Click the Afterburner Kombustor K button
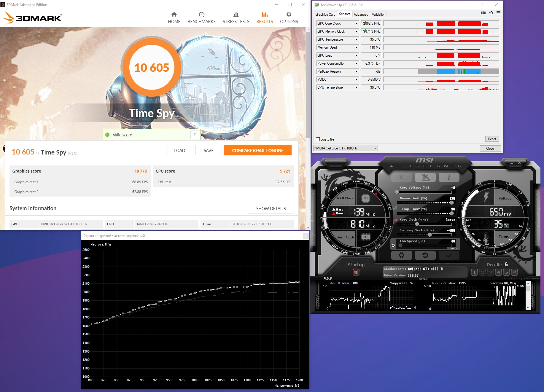 (401, 177)
